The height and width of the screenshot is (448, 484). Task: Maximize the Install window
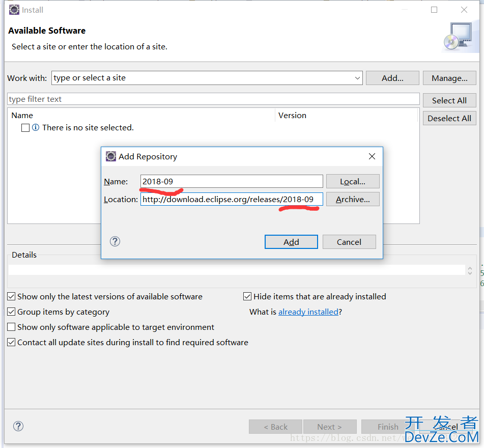tap(434, 10)
